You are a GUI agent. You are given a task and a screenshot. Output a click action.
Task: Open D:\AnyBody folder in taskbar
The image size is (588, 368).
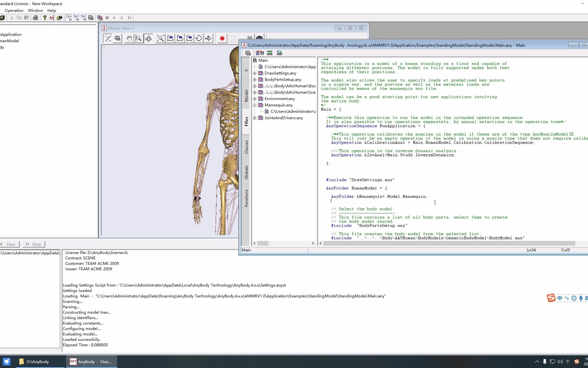click(38, 362)
